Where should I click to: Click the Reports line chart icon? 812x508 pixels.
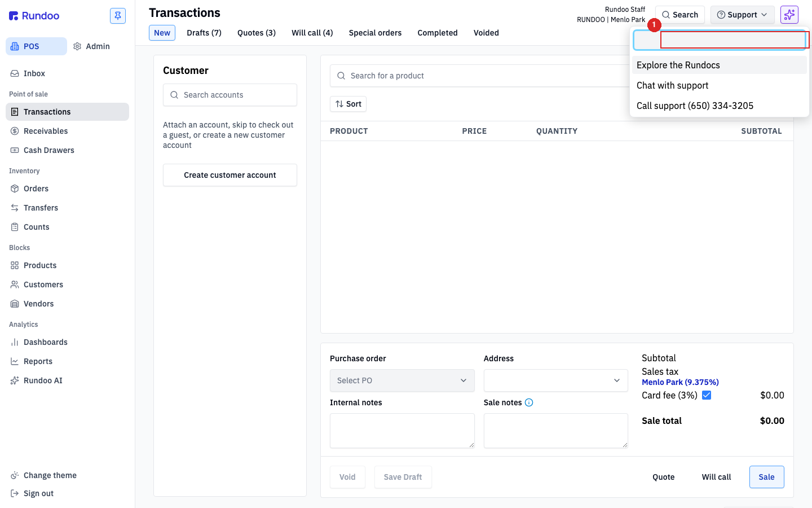point(15,361)
